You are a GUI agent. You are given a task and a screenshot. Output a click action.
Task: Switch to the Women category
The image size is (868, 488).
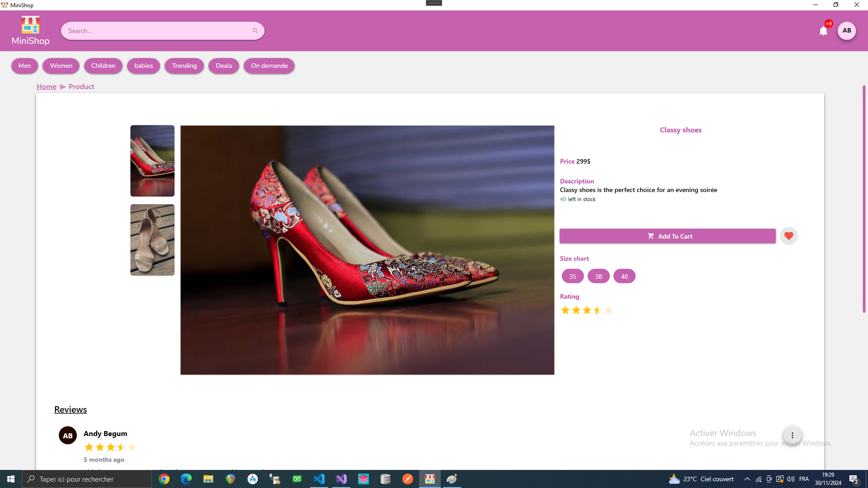(61, 66)
